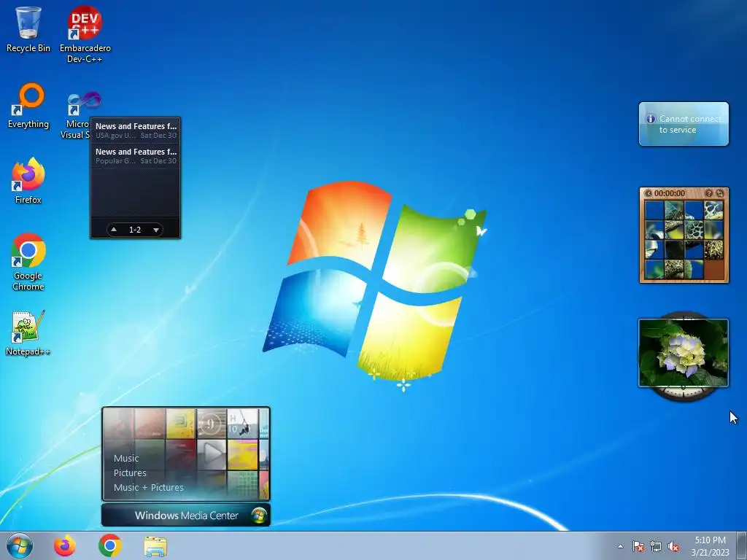747x560 pixels.
Task: Click the puzzle timer reading 00:00:00
Action: pyautogui.click(x=670, y=193)
